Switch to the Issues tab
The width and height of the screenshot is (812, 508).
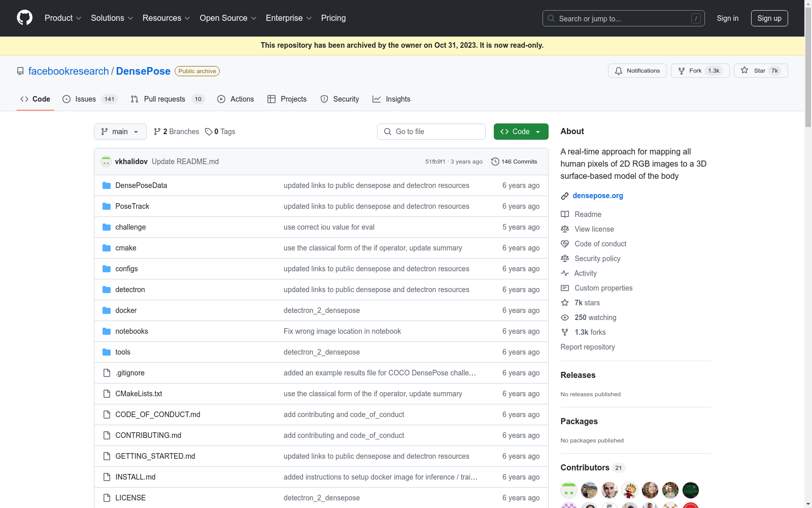(x=90, y=99)
